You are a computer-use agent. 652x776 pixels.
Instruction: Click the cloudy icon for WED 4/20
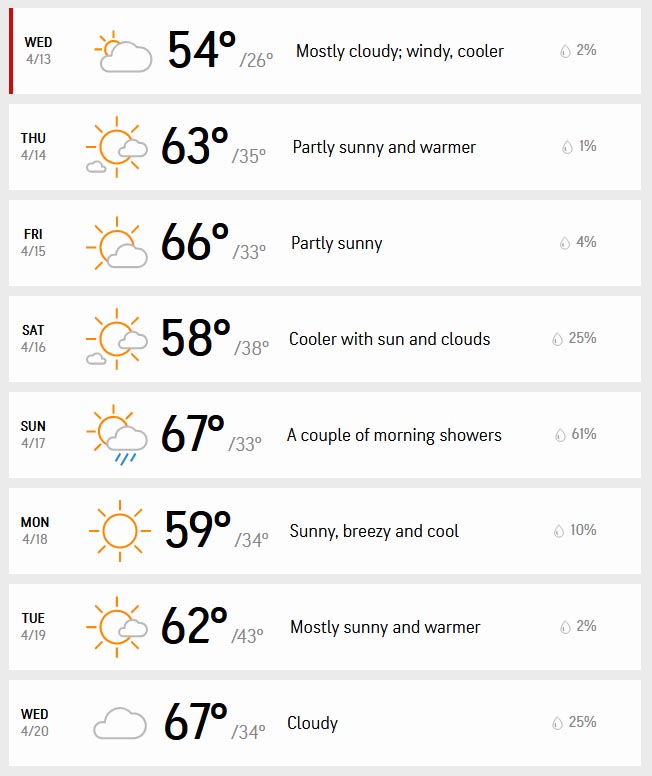tap(120, 723)
